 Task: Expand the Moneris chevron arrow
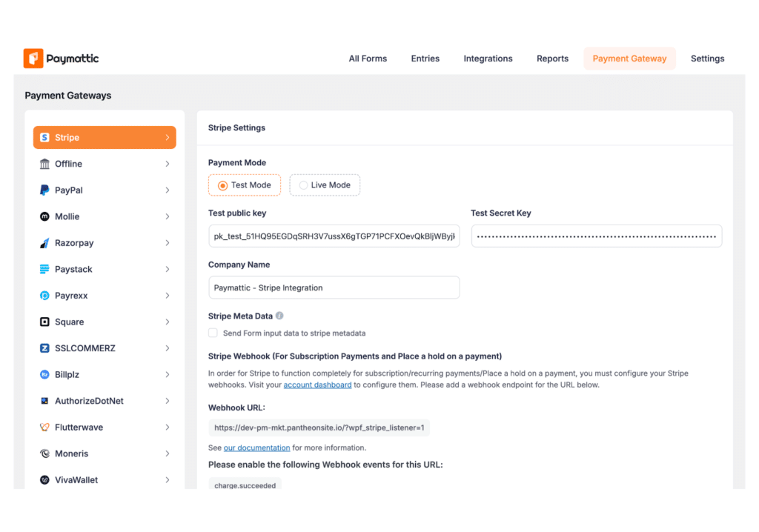point(168,453)
